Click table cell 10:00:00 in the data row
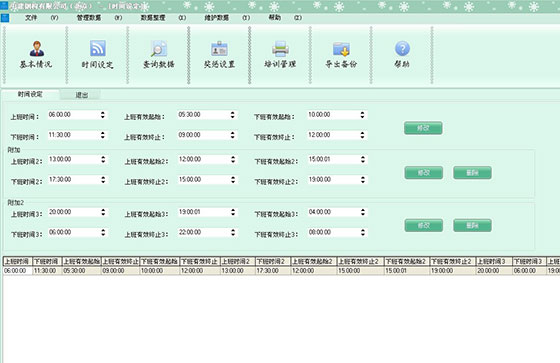Image resolution: width=560 pixels, height=363 pixels. (x=159, y=271)
